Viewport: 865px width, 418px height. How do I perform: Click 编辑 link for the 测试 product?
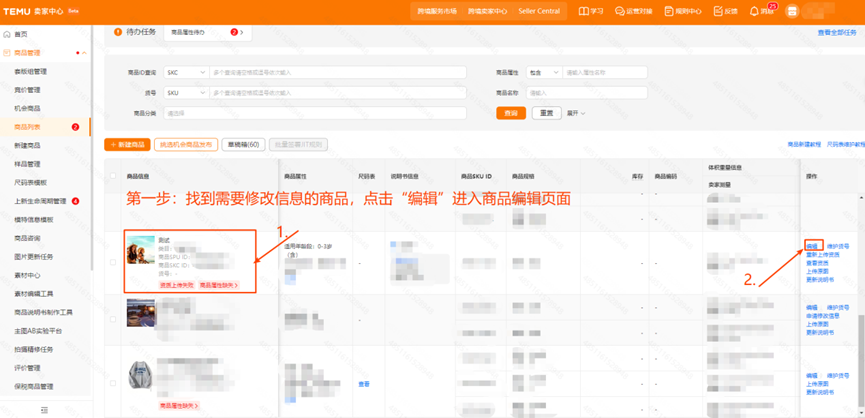click(x=812, y=246)
